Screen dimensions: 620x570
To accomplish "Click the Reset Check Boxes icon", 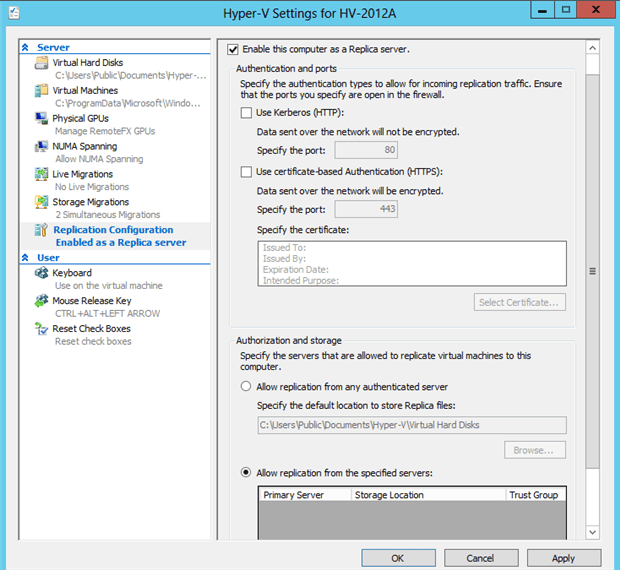I will (x=42, y=328).
